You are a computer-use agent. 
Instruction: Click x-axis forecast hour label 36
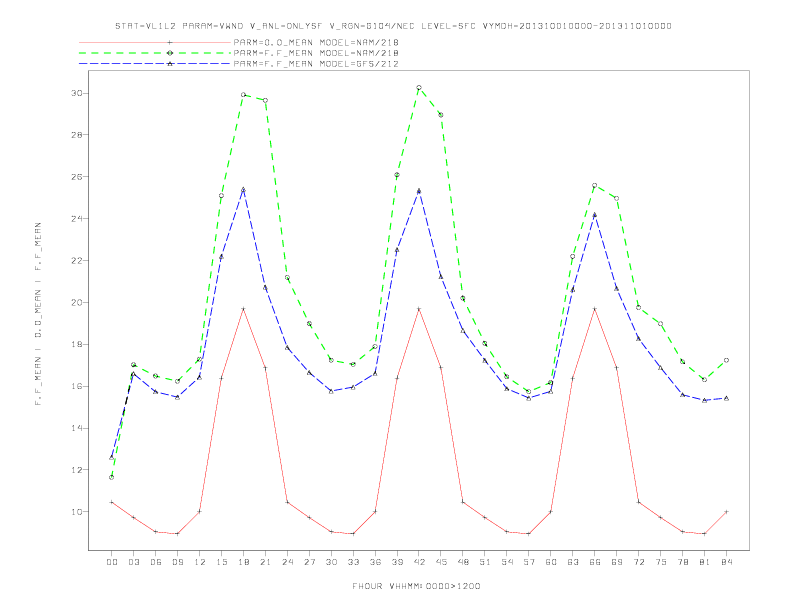click(375, 562)
